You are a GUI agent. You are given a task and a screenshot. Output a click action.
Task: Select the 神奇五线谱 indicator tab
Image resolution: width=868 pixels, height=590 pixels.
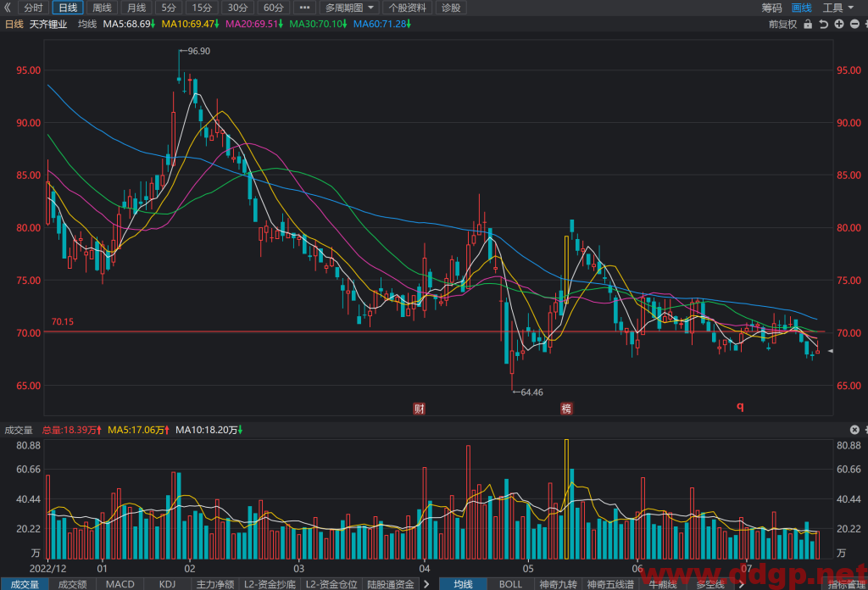(610, 584)
